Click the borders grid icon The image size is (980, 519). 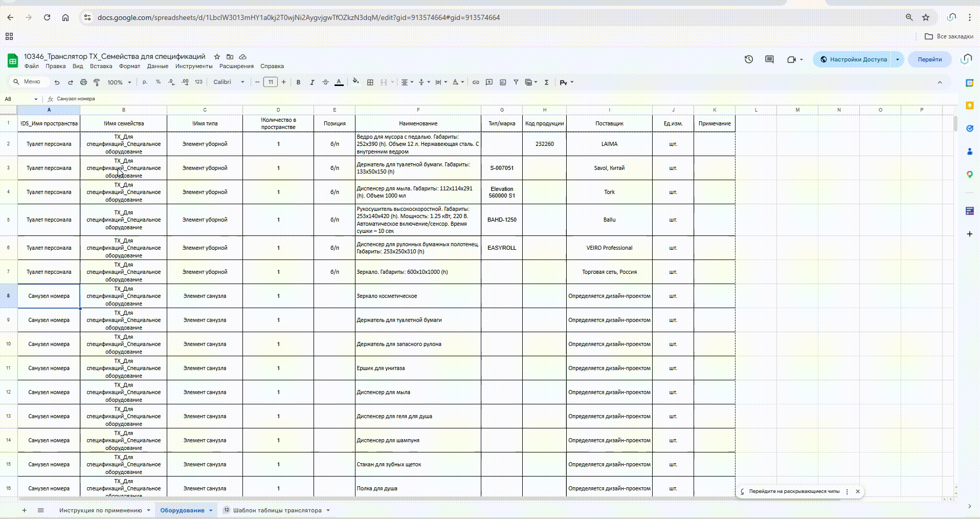coord(370,82)
